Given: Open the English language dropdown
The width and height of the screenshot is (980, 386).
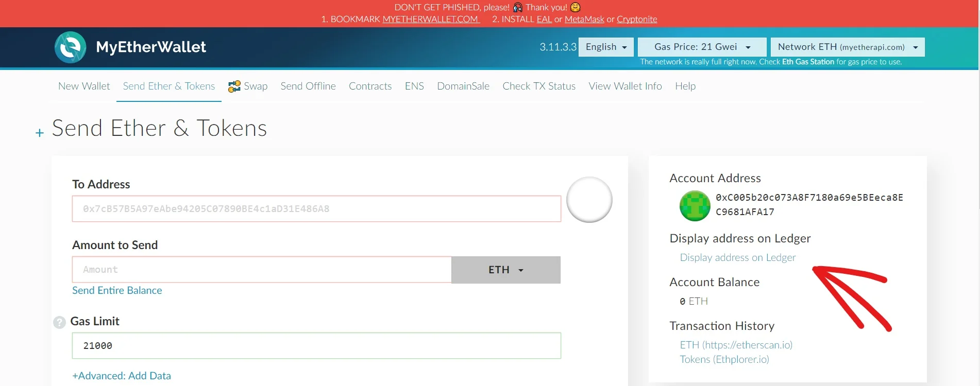Looking at the screenshot, I should 606,47.
